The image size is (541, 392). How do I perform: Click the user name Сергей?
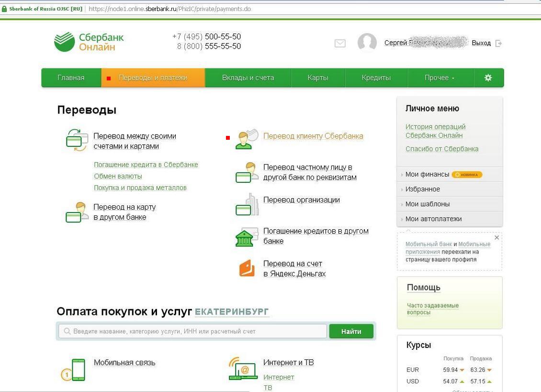click(x=396, y=43)
